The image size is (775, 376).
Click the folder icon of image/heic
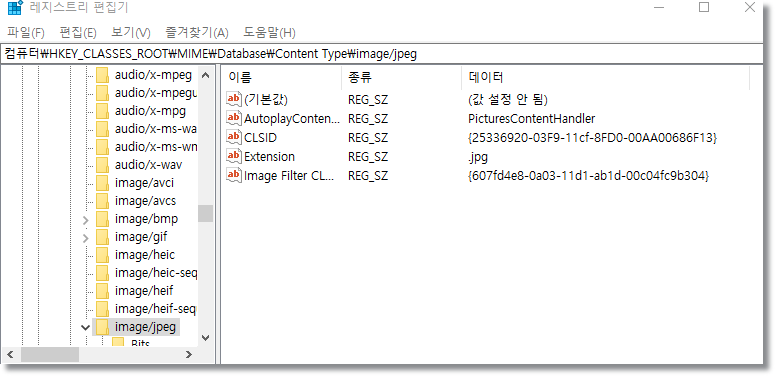tap(102, 255)
